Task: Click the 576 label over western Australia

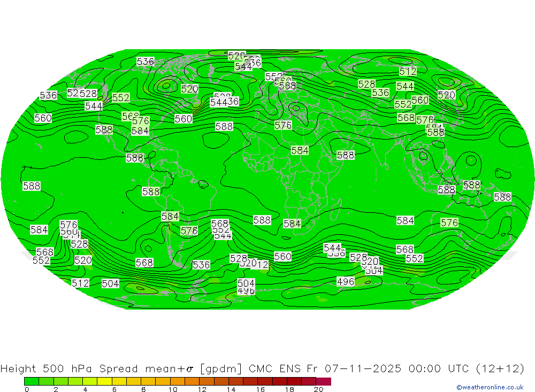Action: tap(449, 223)
